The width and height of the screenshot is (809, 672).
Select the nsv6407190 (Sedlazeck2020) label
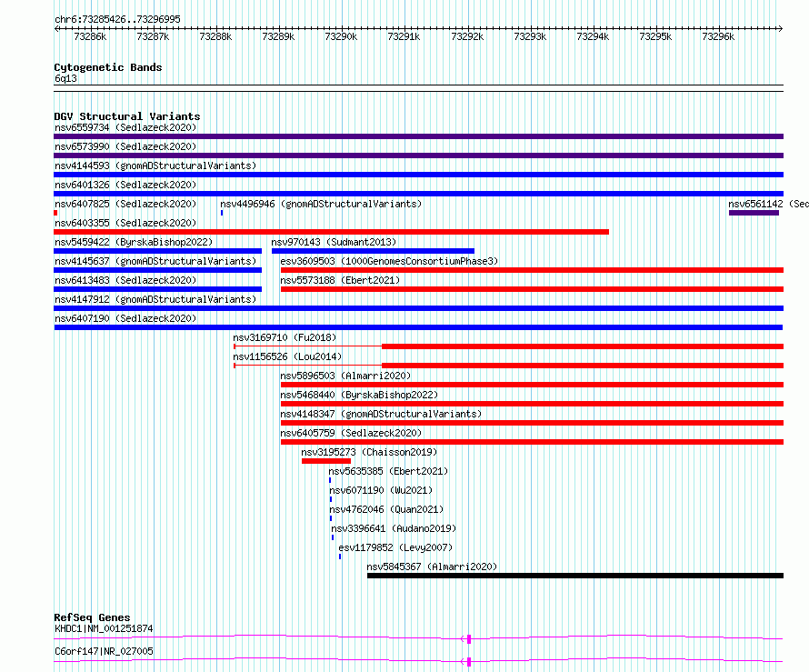coord(125,318)
